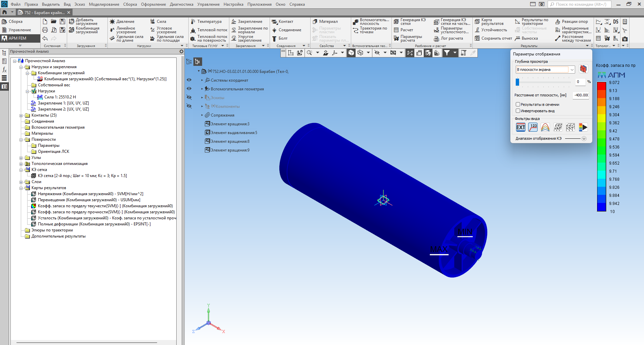The width and height of the screenshot is (644, 345).
Task: Click the command search field
Action: pyautogui.click(x=580, y=4)
